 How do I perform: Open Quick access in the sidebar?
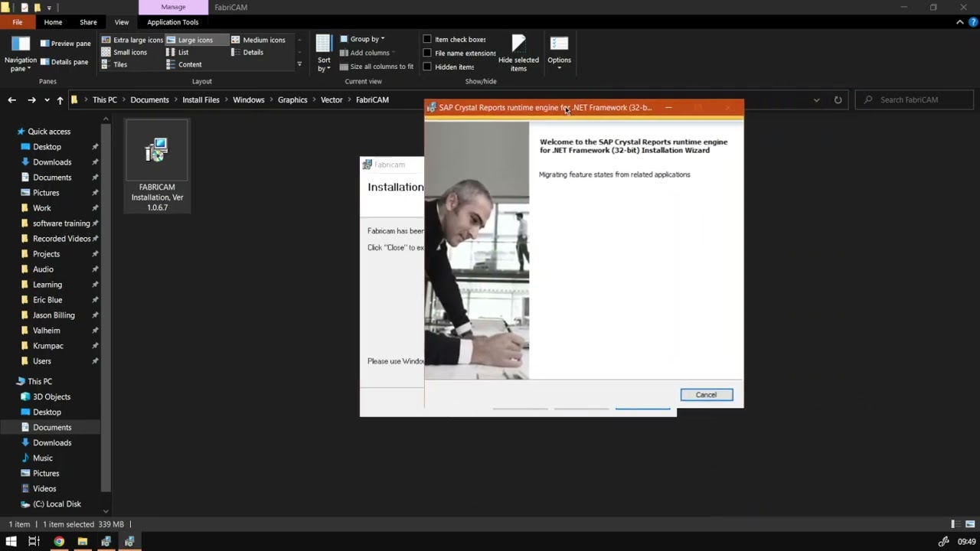[49, 132]
